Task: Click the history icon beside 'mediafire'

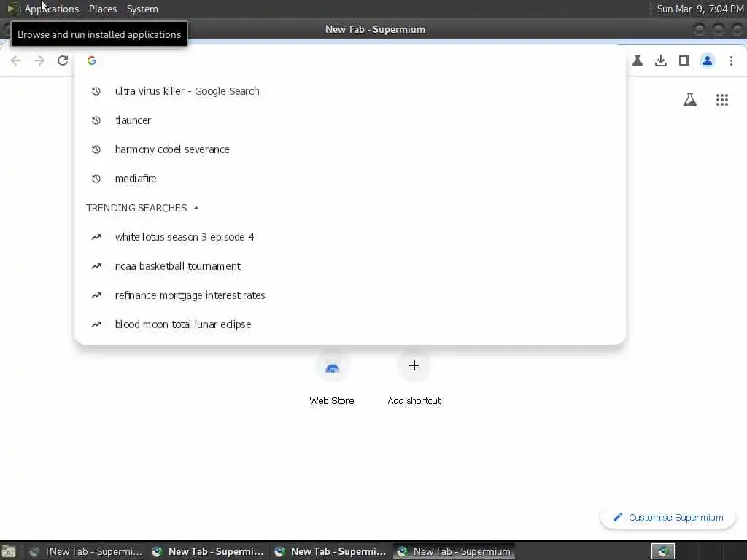Action: (96, 179)
